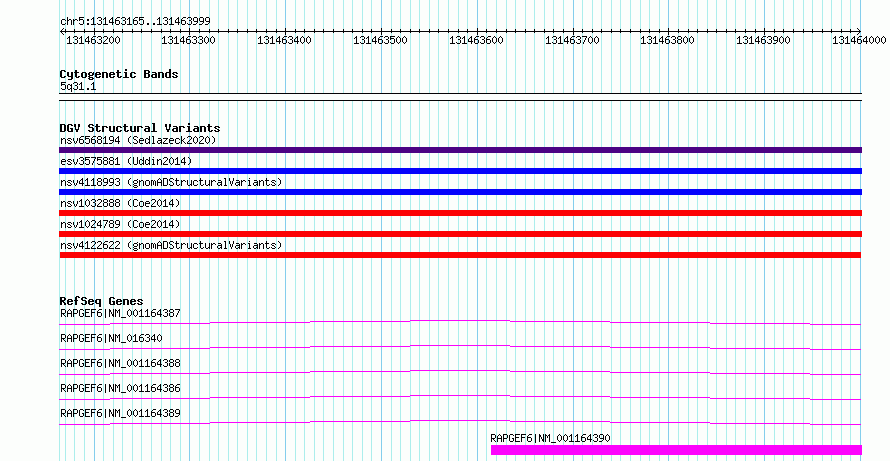Click the NM_001164386 intron line
The image size is (890, 461).
coord(460,396)
